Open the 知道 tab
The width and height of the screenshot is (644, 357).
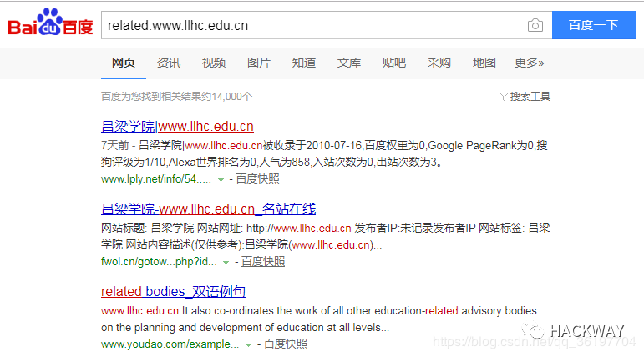coord(304,63)
